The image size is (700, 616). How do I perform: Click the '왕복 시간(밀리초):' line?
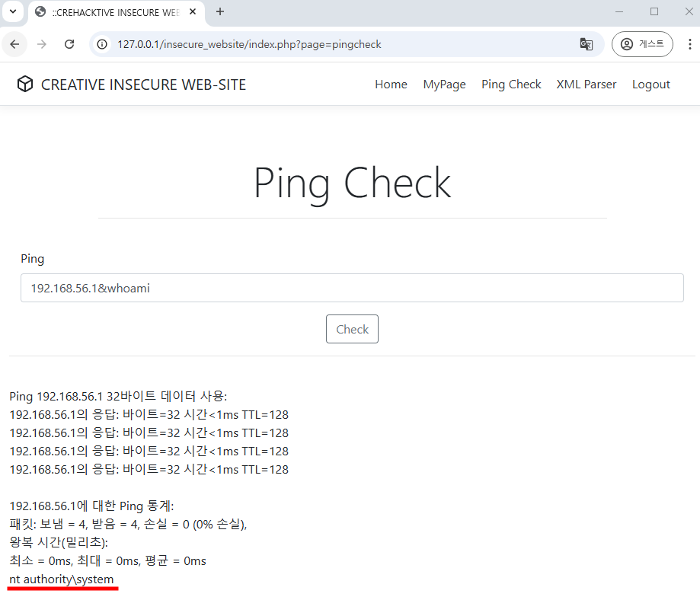(59, 542)
